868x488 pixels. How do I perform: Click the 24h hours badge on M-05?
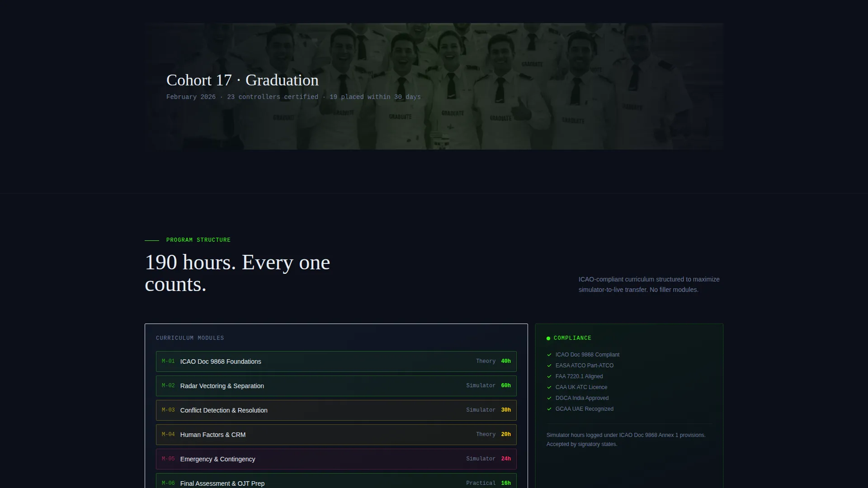point(506,459)
